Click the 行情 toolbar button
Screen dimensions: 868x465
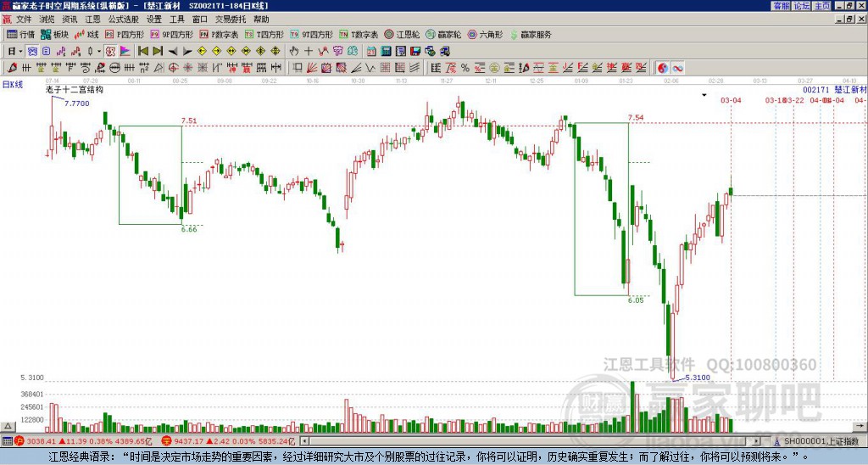coord(20,34)
